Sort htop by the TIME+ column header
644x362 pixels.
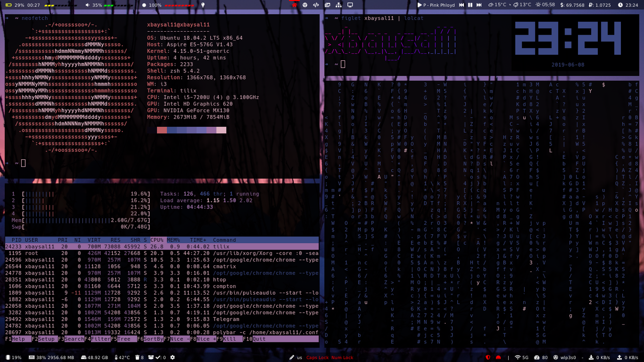(x=198, y=240)
